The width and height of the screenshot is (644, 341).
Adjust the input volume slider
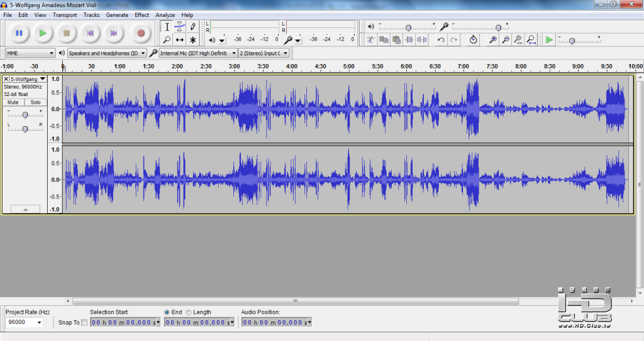(x=498, y=28)
